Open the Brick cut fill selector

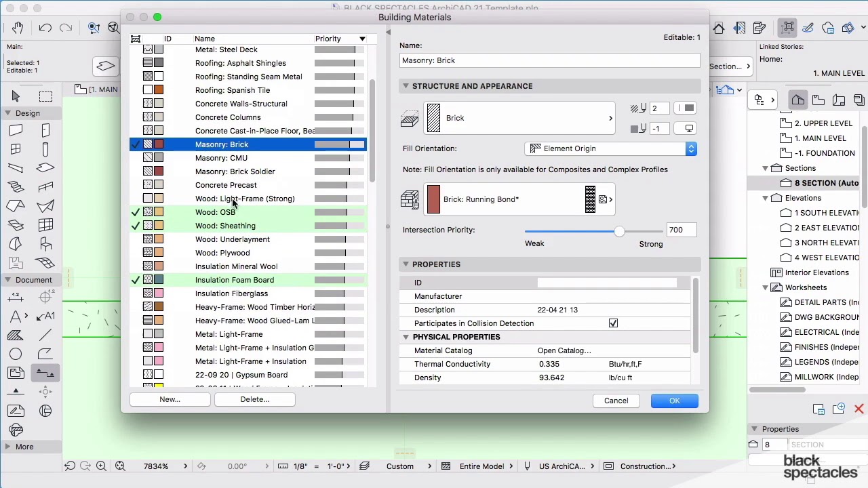click(x=519, y=118)
